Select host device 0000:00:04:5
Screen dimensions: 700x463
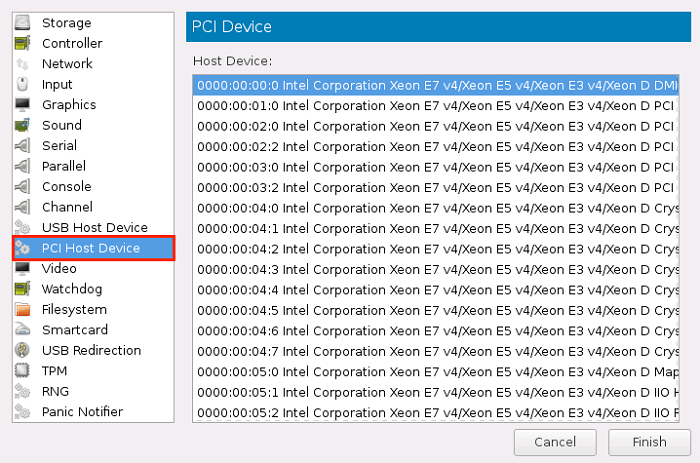tap(436, 311)
